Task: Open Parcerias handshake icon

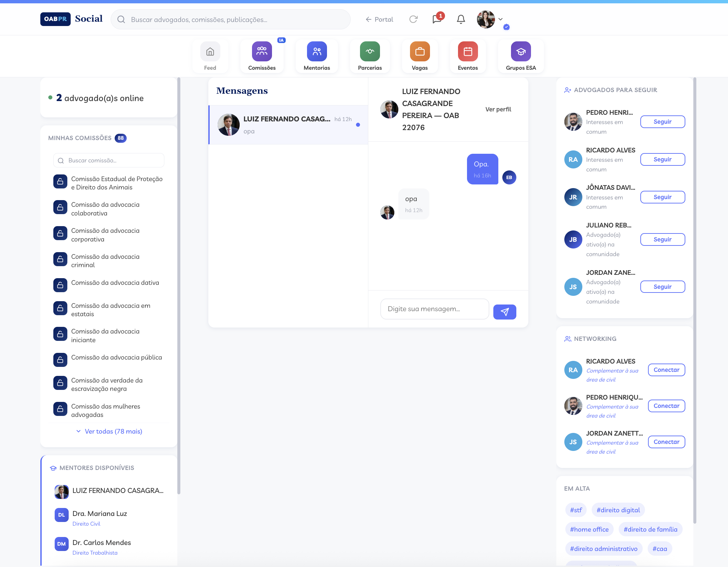Action: coord(370,52)
